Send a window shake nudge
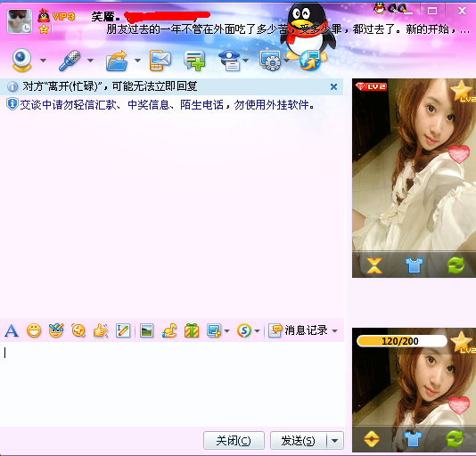This screenshot has width=476, height=456. point(78,330)
